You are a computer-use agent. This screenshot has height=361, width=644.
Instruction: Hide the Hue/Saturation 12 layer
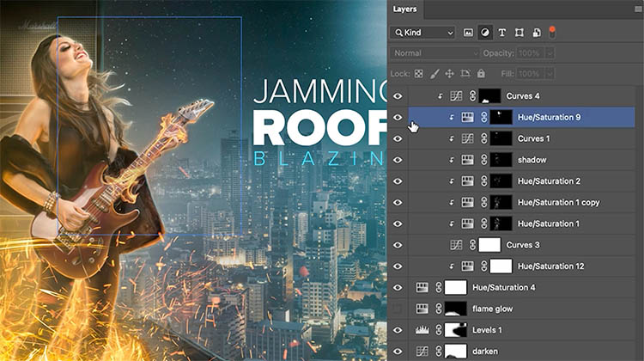(x=398, y=266)
